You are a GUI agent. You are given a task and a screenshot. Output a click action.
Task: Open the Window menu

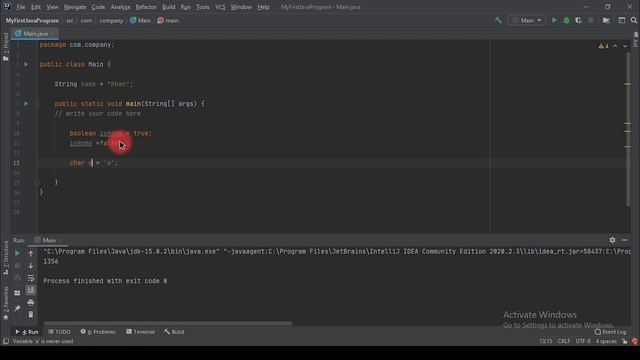(241, 7)
